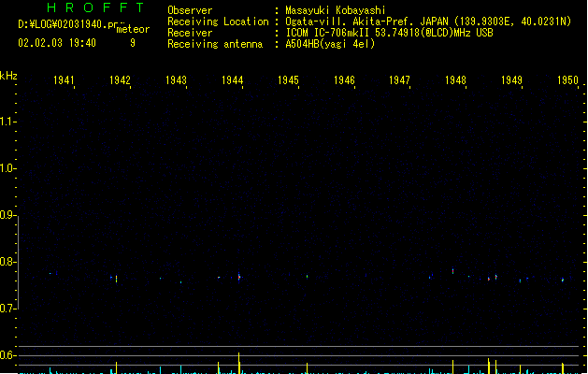Click the meteor echo just before 1942
The width and height of the screenshot is (588, 374).
[x=116, y=279]
